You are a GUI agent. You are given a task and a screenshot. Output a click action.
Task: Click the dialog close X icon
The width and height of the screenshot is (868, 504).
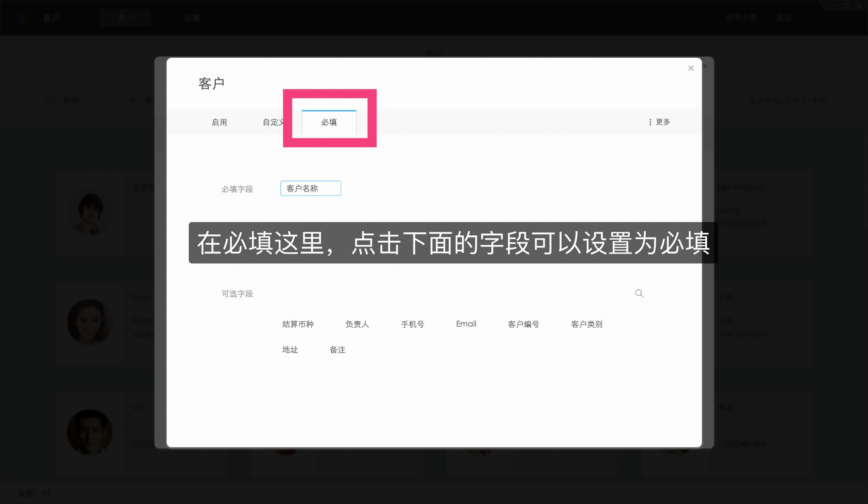pyautogui.click(x=690, y=68)
